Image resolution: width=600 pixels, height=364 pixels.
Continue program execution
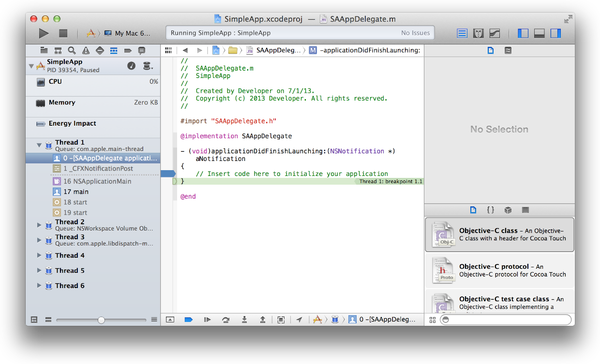click(x=208, y=320)
